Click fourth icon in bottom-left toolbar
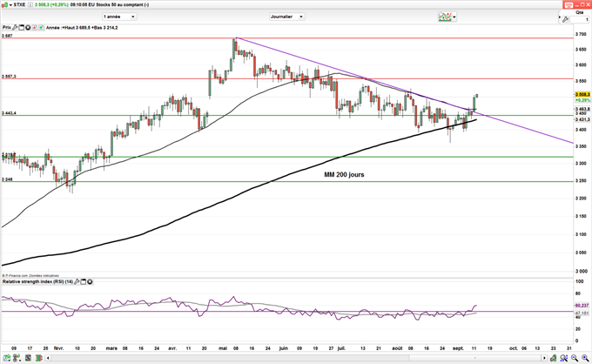The image size is (592, 364). tap(38, 358)
